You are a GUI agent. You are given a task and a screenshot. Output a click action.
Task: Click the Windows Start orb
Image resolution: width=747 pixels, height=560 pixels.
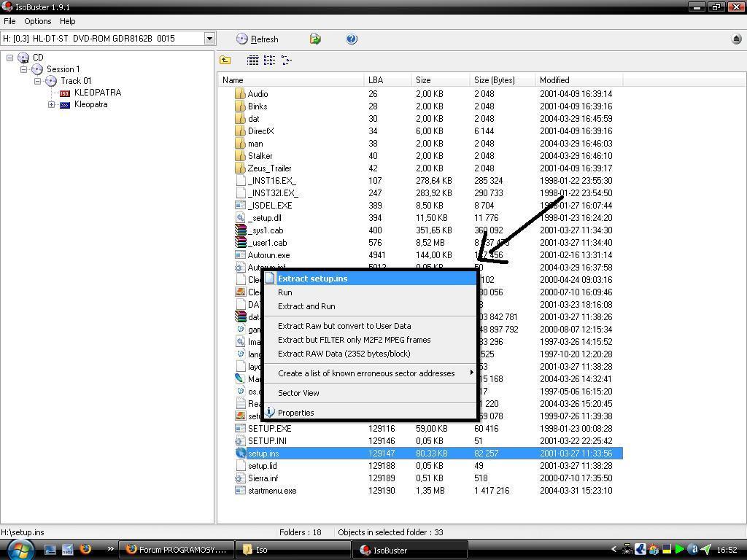tap(20, 550)
